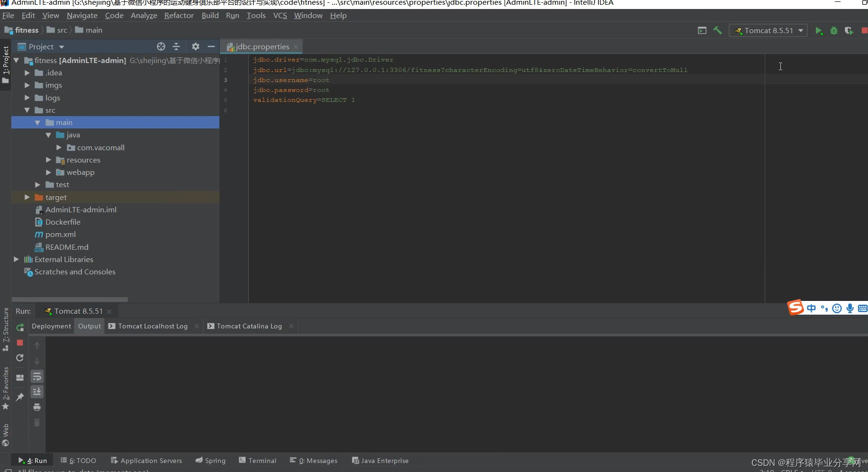Toggle scroll to end in console
The height and width of the screenshot is (472, 868).
coord(37,392)
